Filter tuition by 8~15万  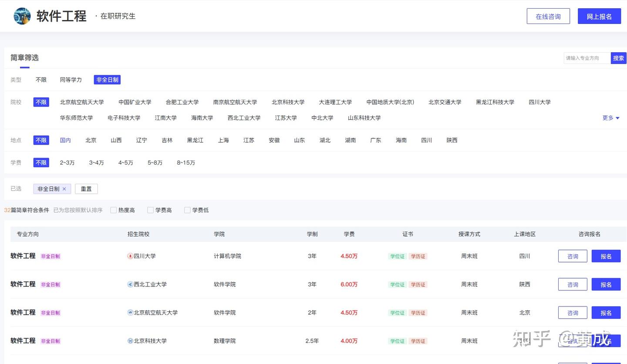coord(186,163)
